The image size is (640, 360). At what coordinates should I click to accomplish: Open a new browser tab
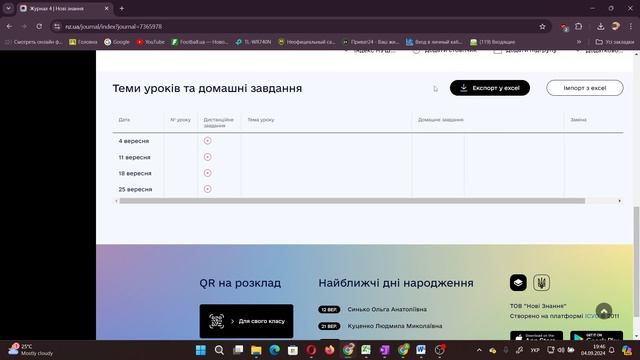point(122,8)
